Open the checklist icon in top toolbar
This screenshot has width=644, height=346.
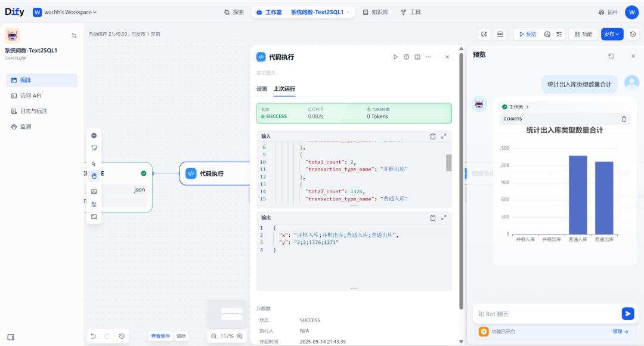[559, 34]
